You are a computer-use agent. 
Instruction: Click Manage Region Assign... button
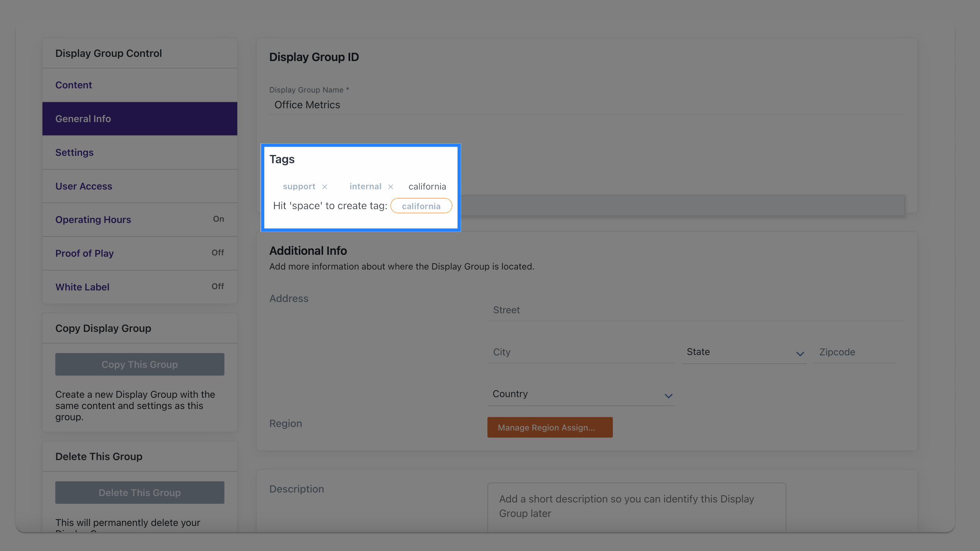(x=550, y=427)
